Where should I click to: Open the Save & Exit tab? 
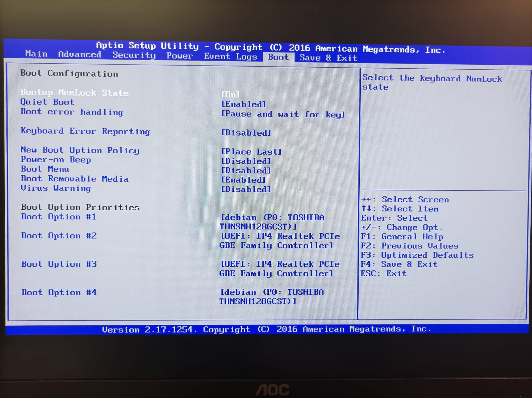(328, 58)
